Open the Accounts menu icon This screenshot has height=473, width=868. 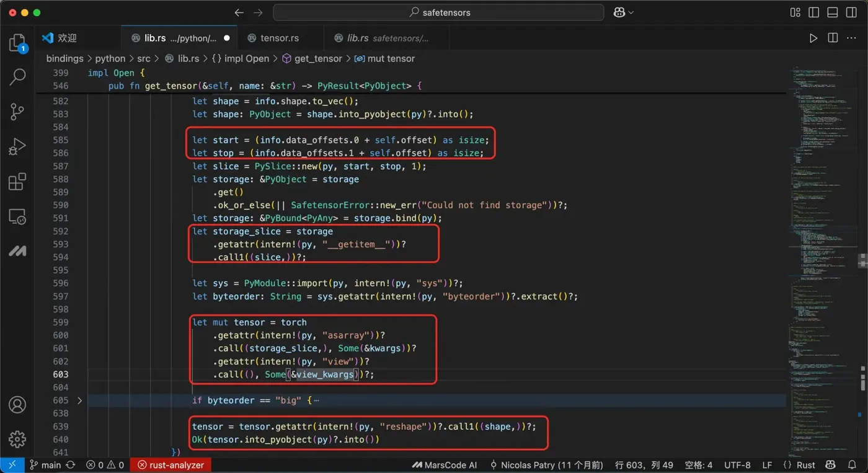point(17,404)
